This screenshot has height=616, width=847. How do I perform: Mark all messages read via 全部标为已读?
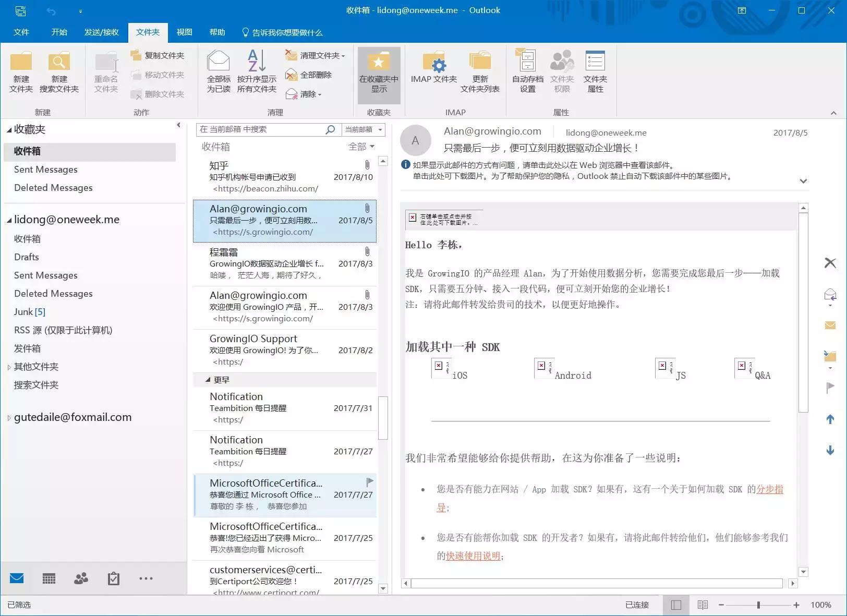[218, 71]
